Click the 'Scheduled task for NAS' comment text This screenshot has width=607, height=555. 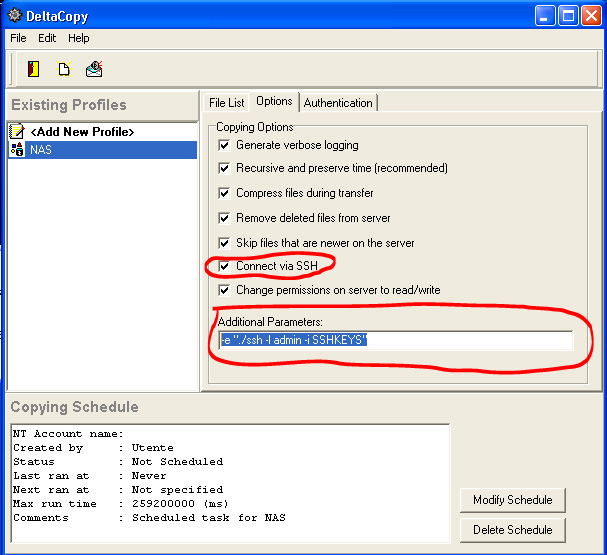coord(209,518)
